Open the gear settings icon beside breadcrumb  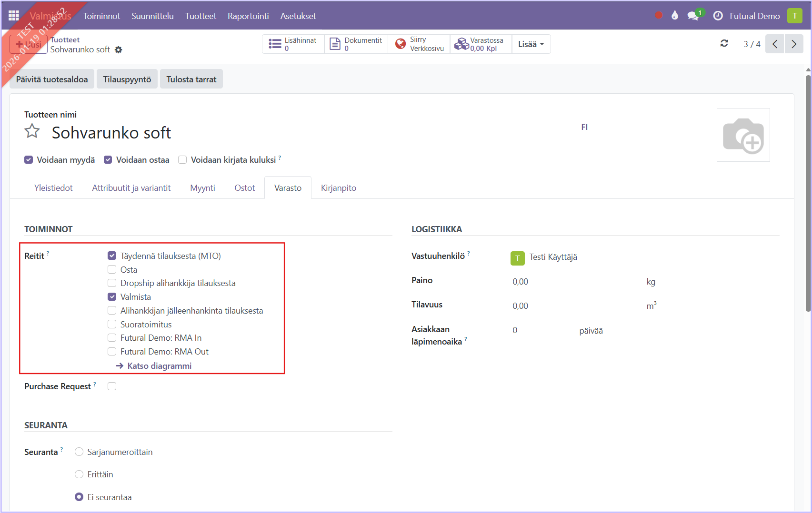pyautogui.click(x=119, y=50)
